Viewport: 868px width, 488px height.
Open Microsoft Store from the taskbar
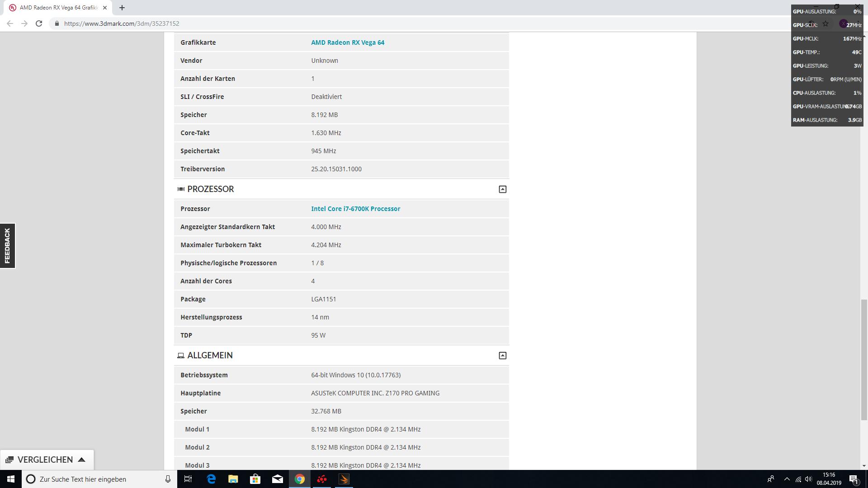coord(255,479)
